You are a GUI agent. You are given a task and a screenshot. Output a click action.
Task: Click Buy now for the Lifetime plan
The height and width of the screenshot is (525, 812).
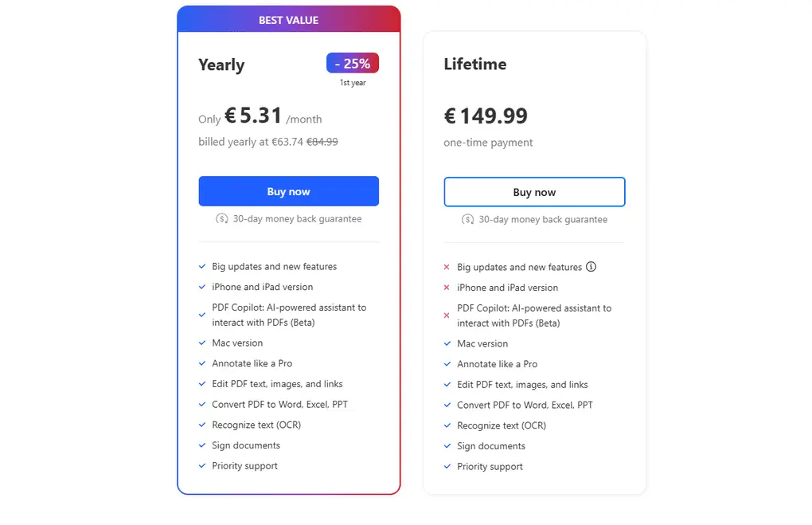click(x=534, y=191)
